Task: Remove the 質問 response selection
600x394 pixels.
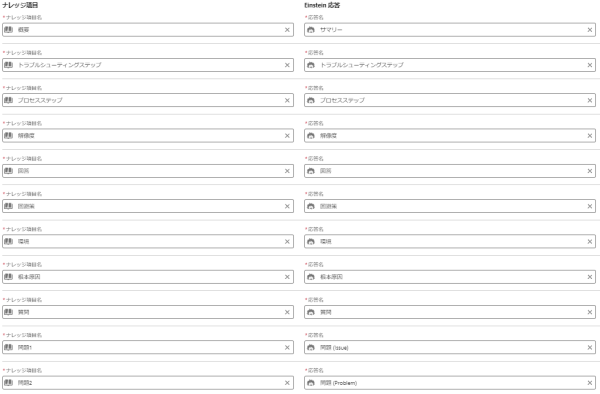Action: tap(590, 312)
